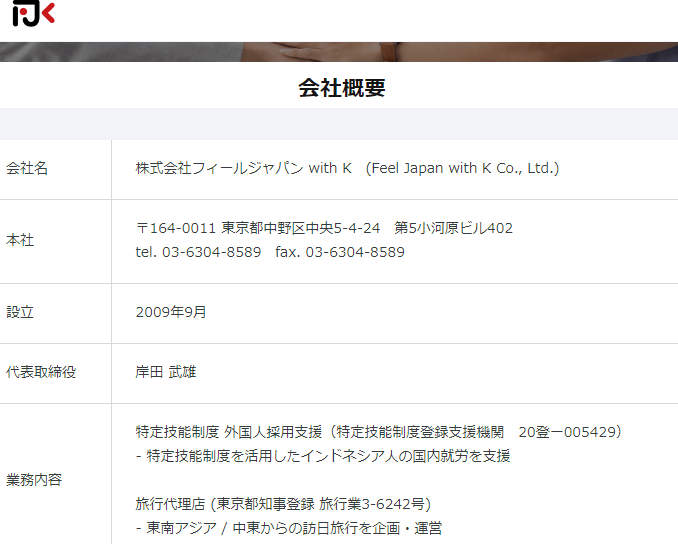Screen dimensions: 678x544
Task: Click the Feel Japan with K logo
Action: pos(33,15)
